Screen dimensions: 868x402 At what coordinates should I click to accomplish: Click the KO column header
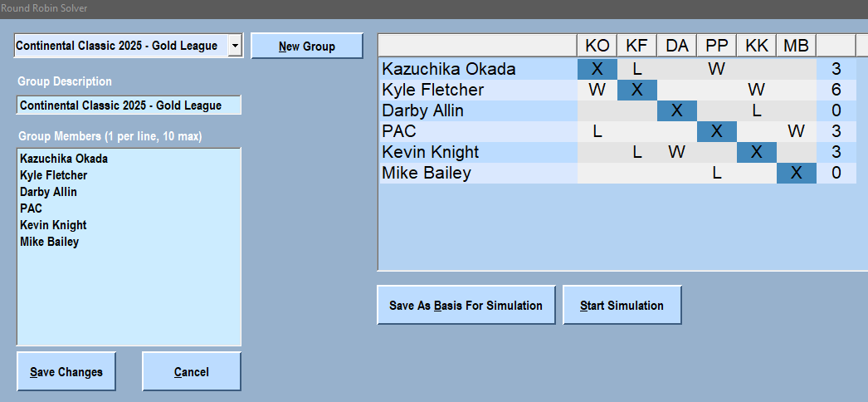[x=597, y=46]
